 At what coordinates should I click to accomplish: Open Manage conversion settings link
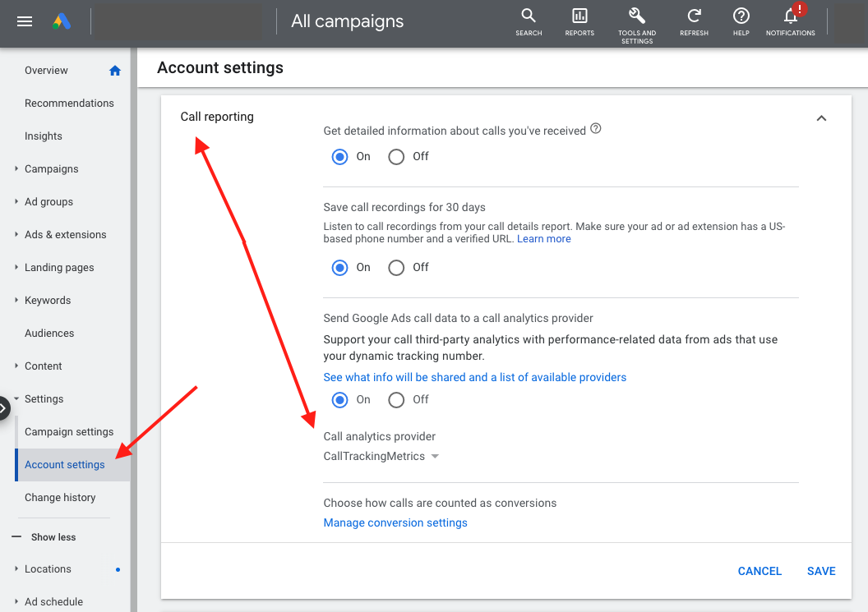(395, 523)
